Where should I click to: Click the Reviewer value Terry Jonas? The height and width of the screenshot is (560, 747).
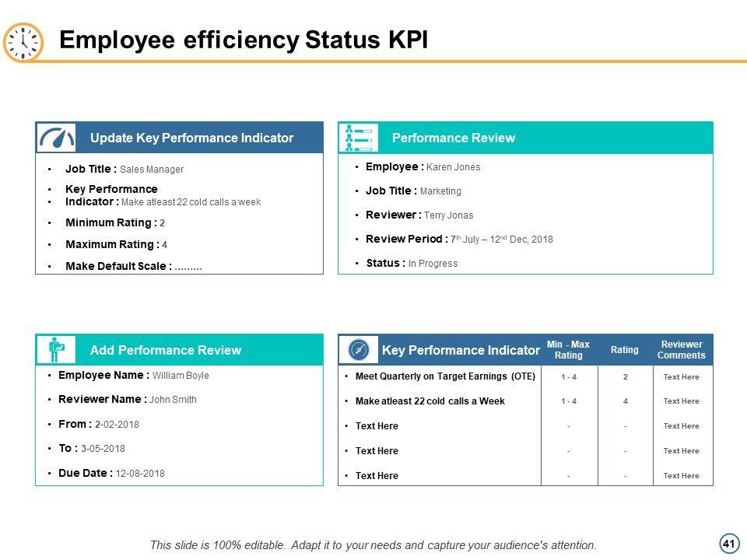click(448, 215)
